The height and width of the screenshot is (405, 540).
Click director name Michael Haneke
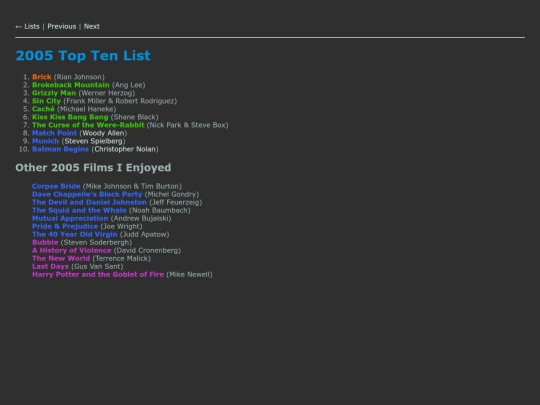(x=87, y=109)
